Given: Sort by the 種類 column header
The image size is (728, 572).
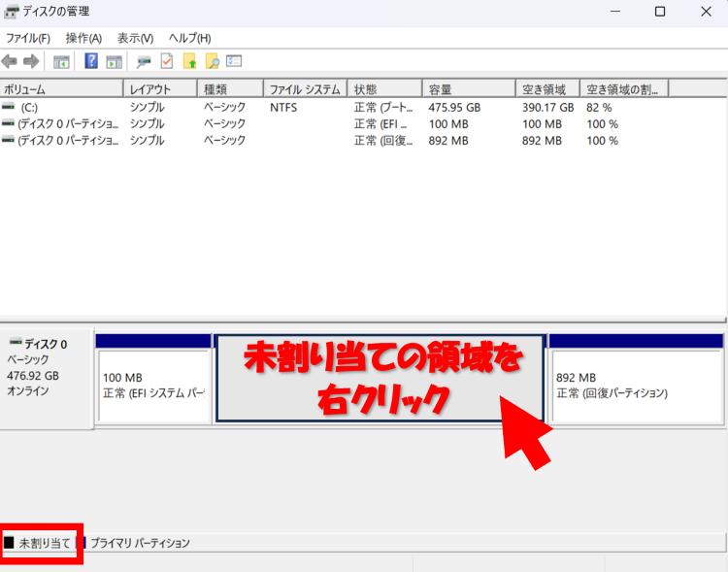Looking at the screenshot, I should coord(231,88).
